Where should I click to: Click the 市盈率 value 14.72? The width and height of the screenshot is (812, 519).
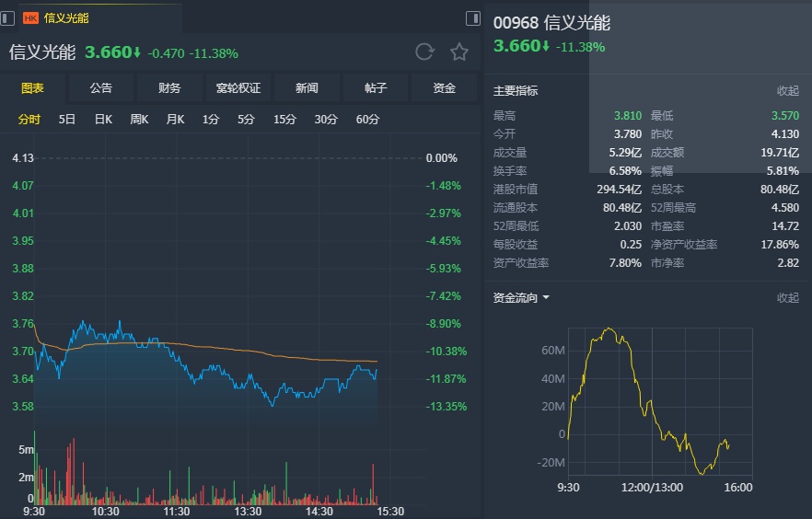785,226
